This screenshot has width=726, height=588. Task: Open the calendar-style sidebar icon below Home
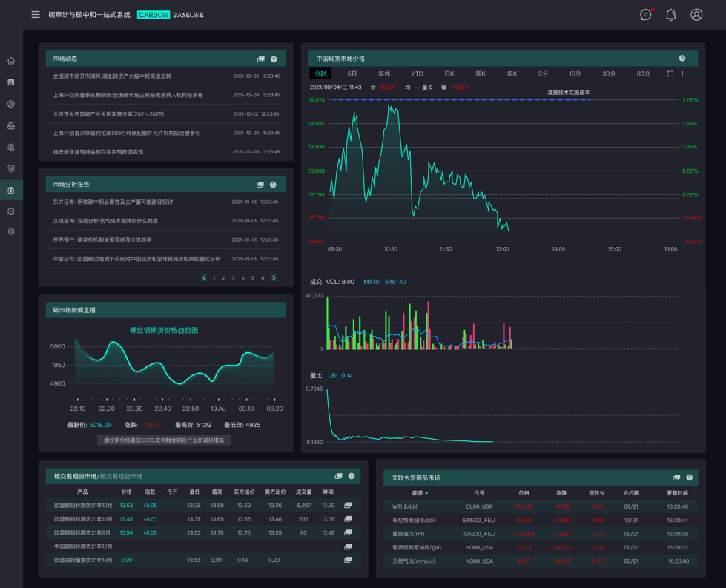click(11, 82)
